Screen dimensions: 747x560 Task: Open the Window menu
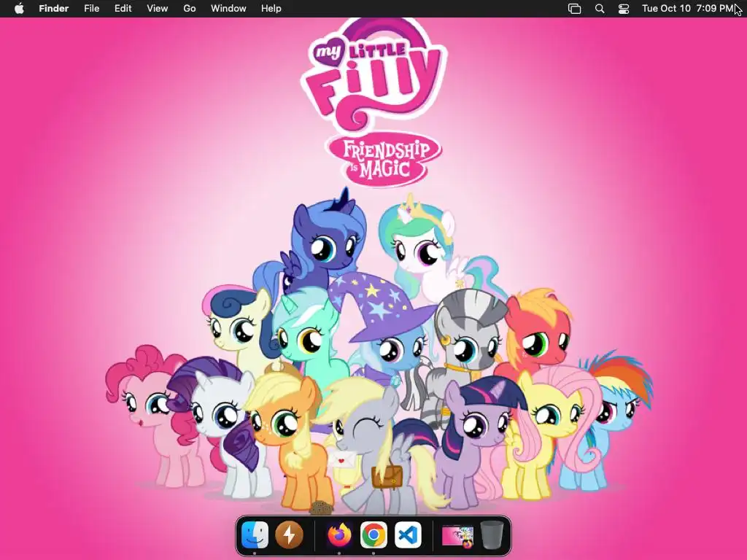tap(228, 9)
